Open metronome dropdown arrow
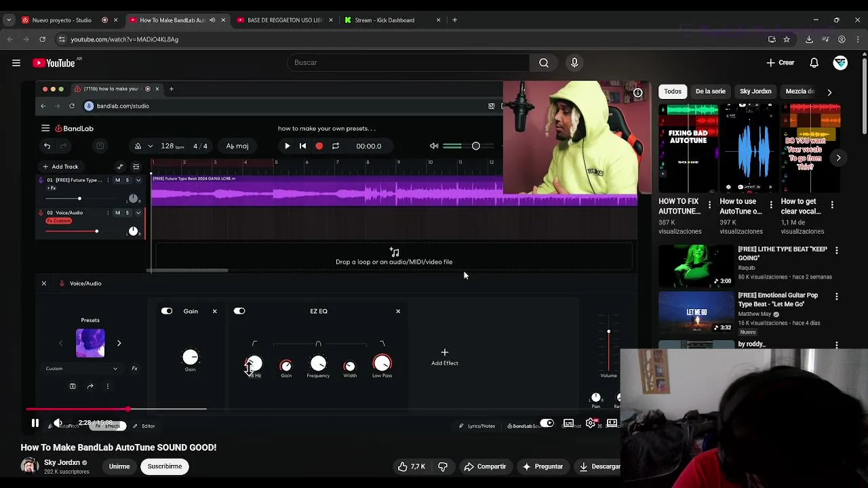Screen dimensions: 868x488 coord(150,146)
